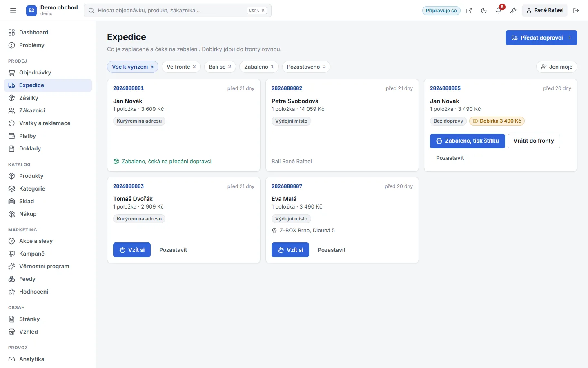The height and width of the screenshot is (368, 588).
Task: Select the Vše k vyřízení tab
Action: (x=133, y=67)
